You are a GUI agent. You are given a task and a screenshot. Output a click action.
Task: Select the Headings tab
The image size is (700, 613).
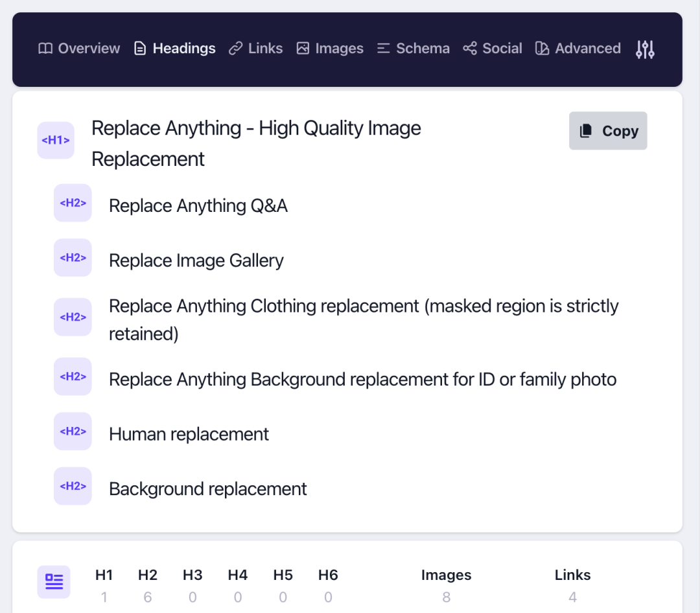pos(174,48)
